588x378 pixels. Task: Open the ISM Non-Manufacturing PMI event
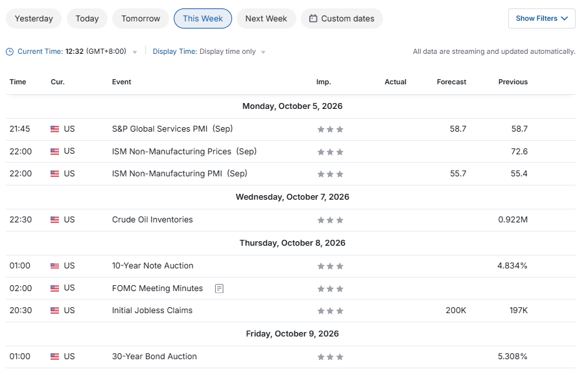[180, 174]
